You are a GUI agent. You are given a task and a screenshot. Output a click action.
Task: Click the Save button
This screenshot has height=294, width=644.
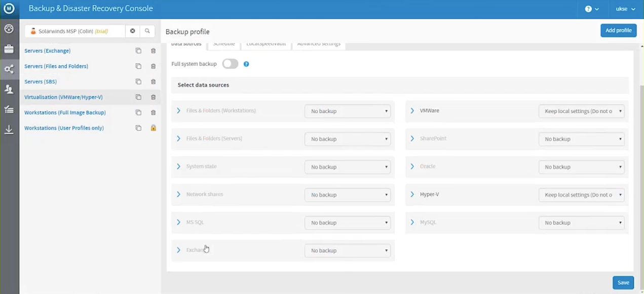click(x=623, y=282)
